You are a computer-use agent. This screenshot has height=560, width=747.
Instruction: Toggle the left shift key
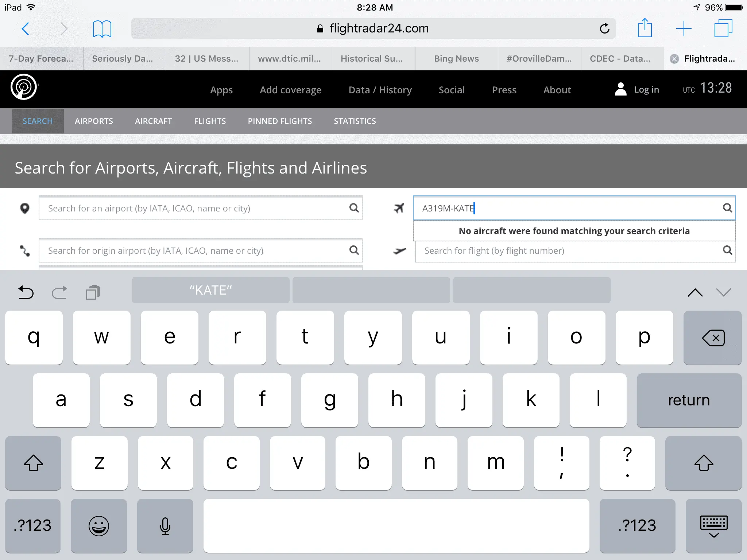[x=33, y=463]
